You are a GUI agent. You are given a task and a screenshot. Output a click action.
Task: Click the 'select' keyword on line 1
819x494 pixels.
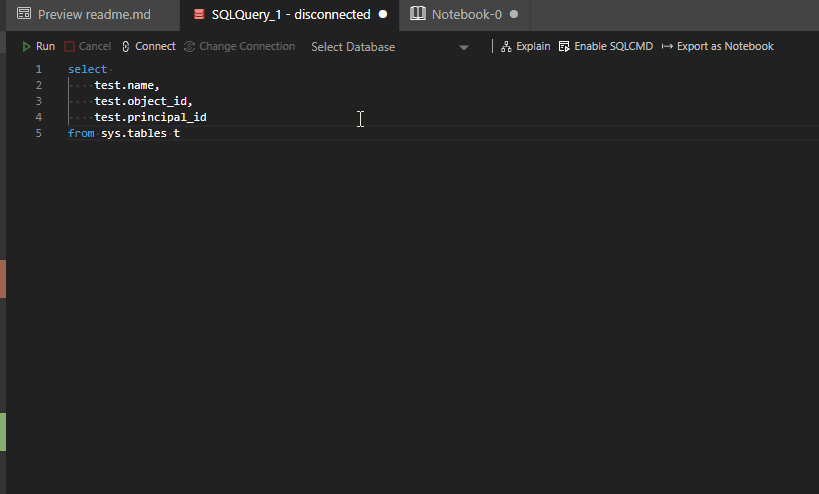(87, 69)
